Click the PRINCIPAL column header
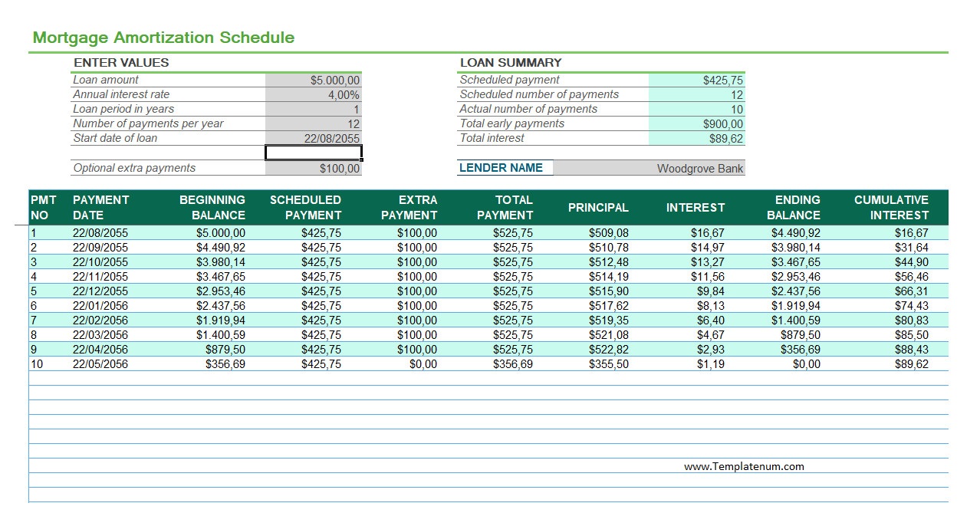980x526 pixels. pos(598,207)
